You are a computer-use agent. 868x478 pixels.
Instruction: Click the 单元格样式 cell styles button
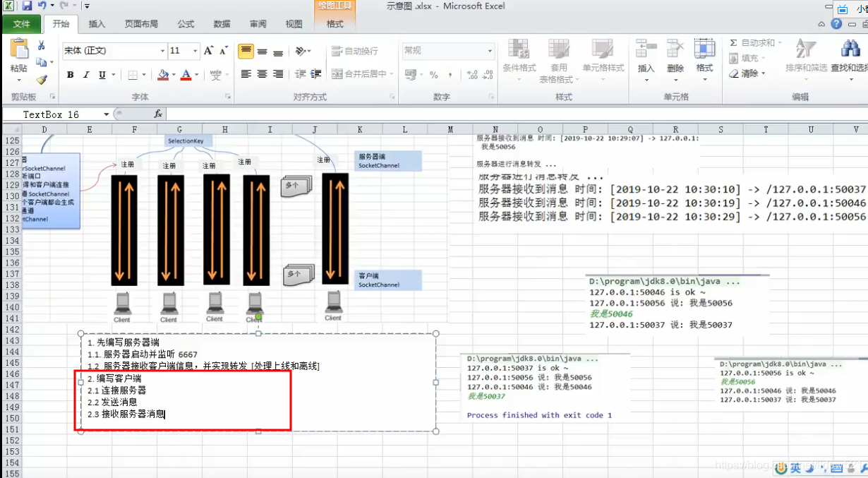[x=603, y=56]
